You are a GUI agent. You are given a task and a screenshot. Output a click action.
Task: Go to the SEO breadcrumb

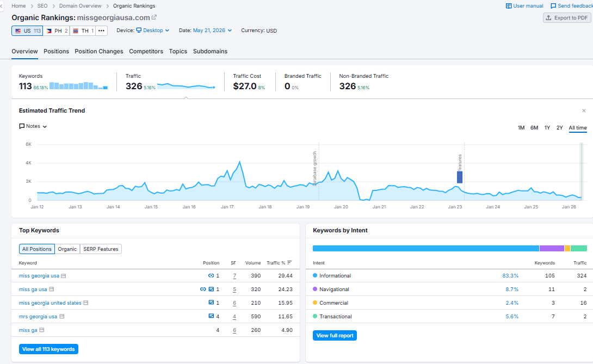pos(42,5)
